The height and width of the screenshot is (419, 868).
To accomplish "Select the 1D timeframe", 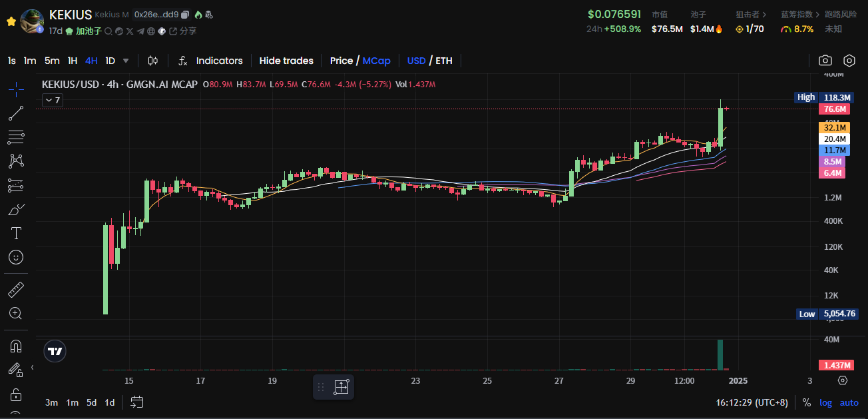I will click(110, 61).
